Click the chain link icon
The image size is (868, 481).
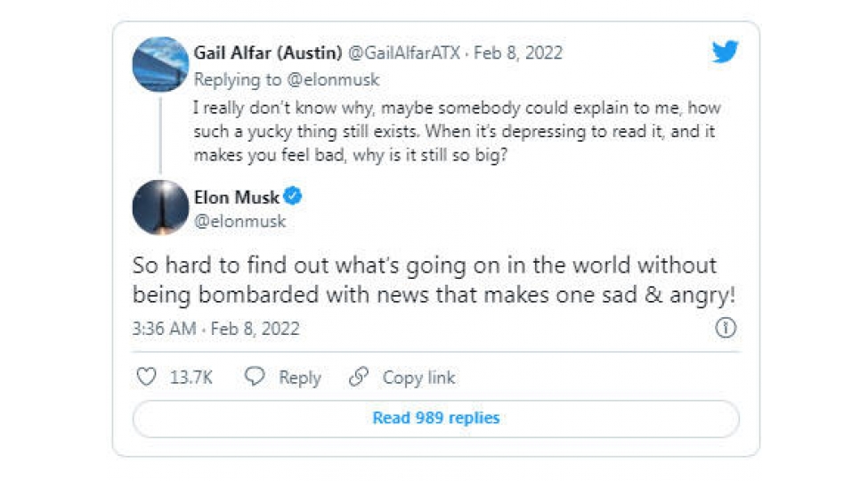point(359,378)
